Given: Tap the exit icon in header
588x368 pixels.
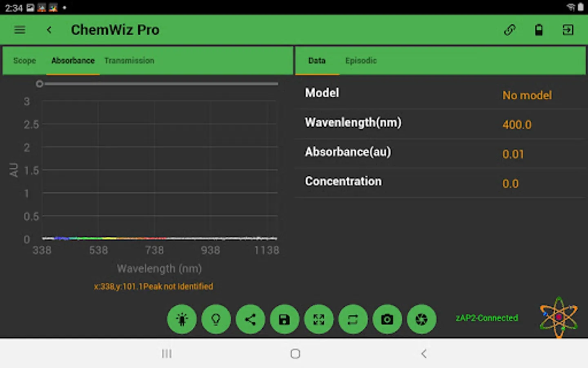Looking at the screenshot, I should pyautogui.click(x=568, y=30).
